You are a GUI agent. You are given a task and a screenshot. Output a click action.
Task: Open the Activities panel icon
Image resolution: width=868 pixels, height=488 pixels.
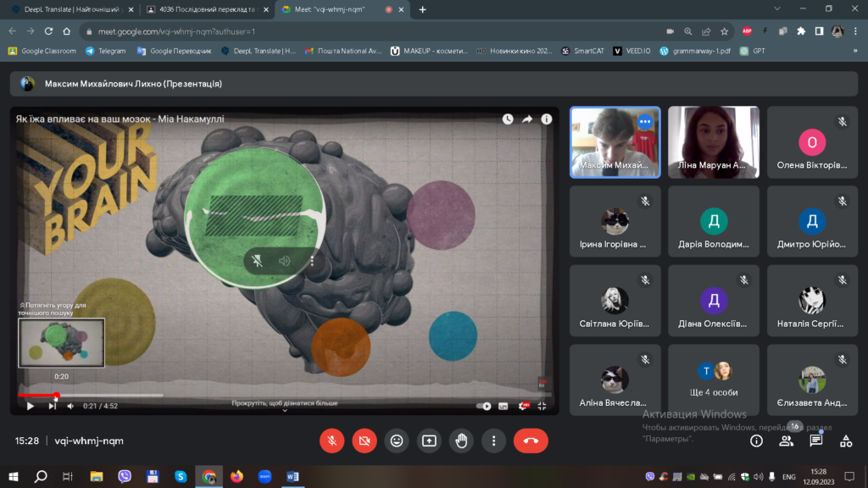(846, 441)
